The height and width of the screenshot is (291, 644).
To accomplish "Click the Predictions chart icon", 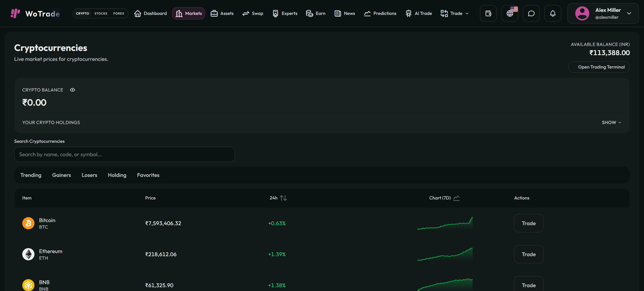I will pos(367,13).
